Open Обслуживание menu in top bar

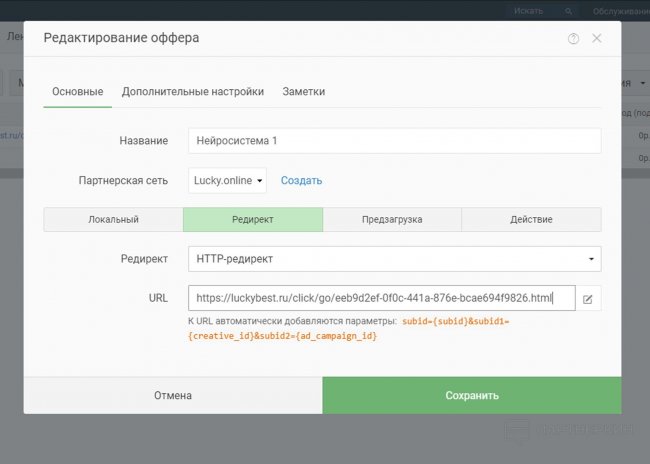coord(620,11)
